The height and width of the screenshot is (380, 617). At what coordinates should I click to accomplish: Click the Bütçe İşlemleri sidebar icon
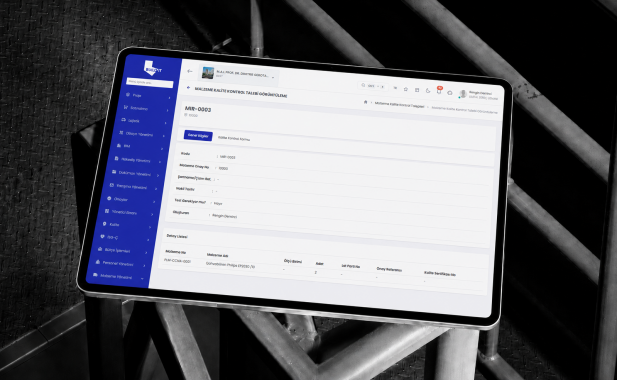(x=100, y=249)
